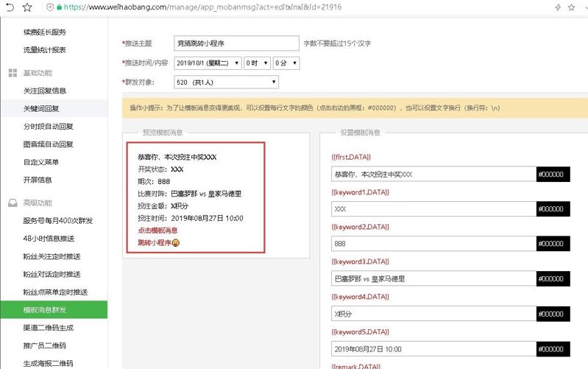The image size is (588, 369).
Task: Click the keyword3.DATA input 巴塞罗那 vs 皇家马德里
Action: point(434,279)
